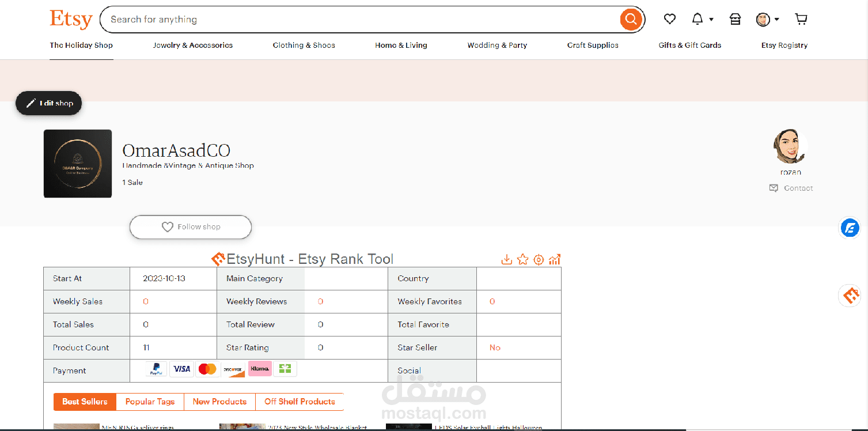Switch to New Products tab
The width and height of the screenshot is (868, 431).
(219, 402)
